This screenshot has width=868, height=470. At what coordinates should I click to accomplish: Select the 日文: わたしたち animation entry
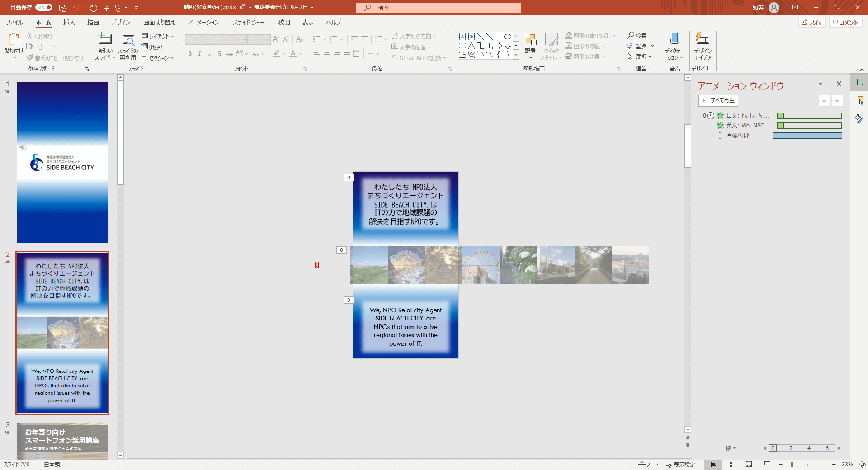tap(772, 116)
